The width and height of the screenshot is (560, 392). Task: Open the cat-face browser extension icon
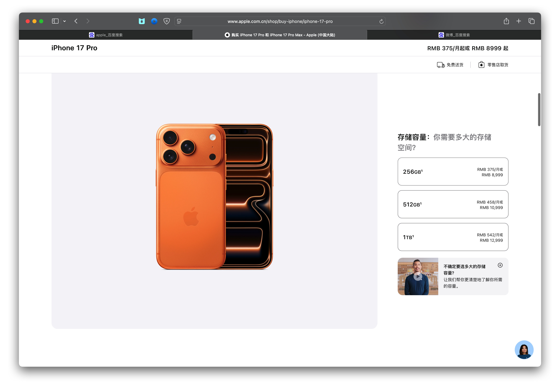coord(142,21)
